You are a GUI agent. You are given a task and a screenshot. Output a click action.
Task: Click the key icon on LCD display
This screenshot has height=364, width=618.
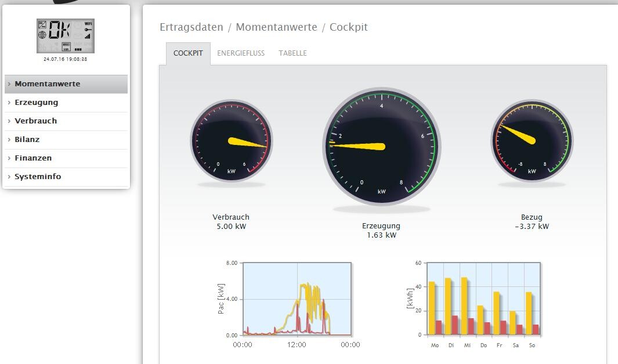tap(88, 30)
